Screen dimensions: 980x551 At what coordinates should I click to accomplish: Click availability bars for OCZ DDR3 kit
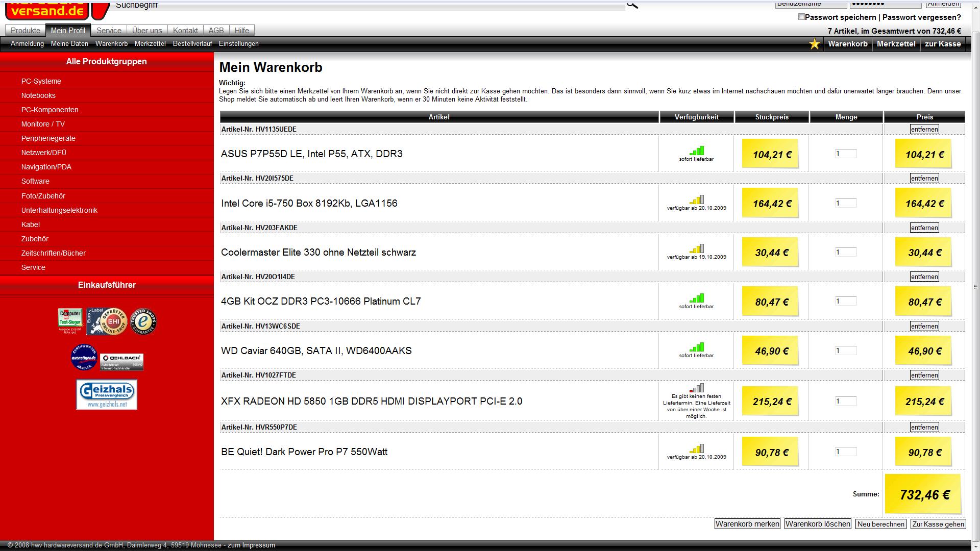(697, 298)
